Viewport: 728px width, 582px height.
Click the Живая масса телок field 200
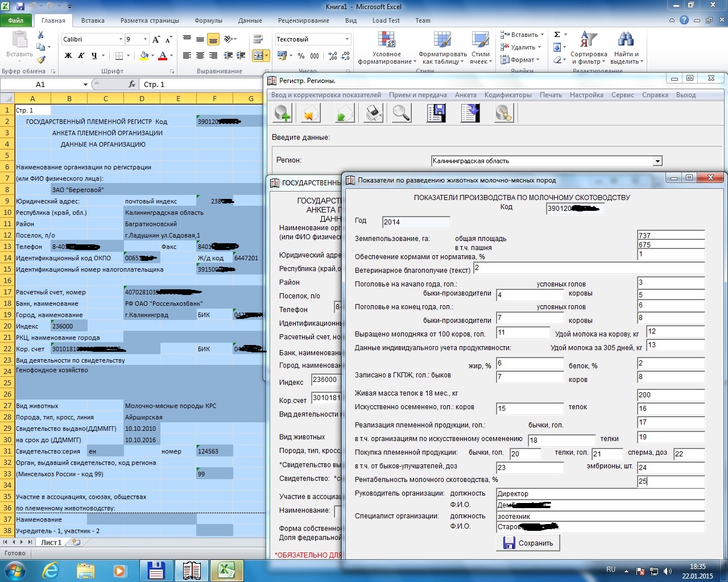671,394
